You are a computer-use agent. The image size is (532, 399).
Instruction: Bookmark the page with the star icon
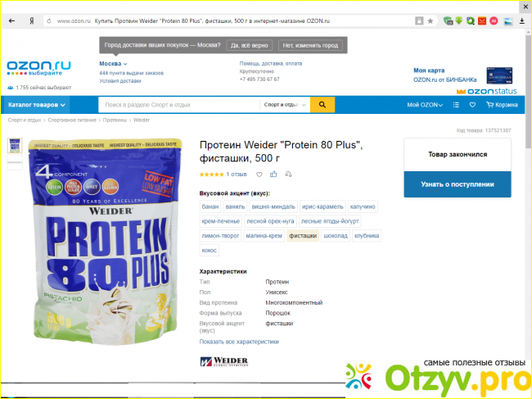[431, 21]
